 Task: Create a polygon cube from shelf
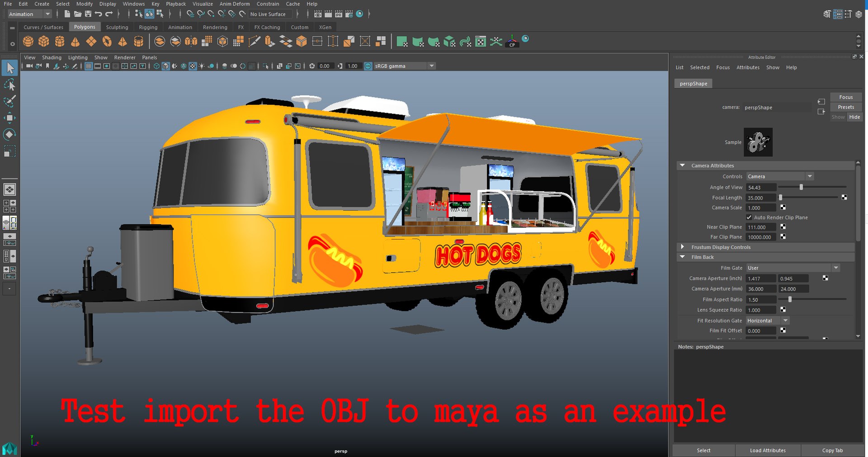point(44,42)
